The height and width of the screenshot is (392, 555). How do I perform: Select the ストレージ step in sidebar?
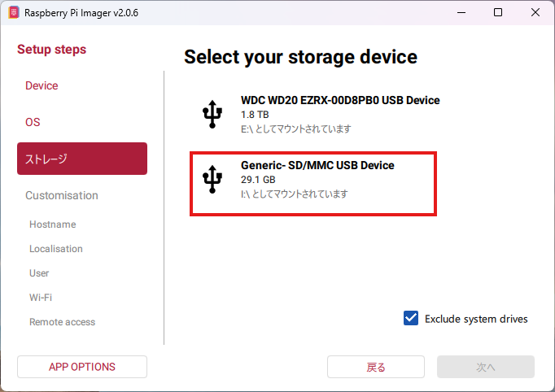[x=82, y=159]
